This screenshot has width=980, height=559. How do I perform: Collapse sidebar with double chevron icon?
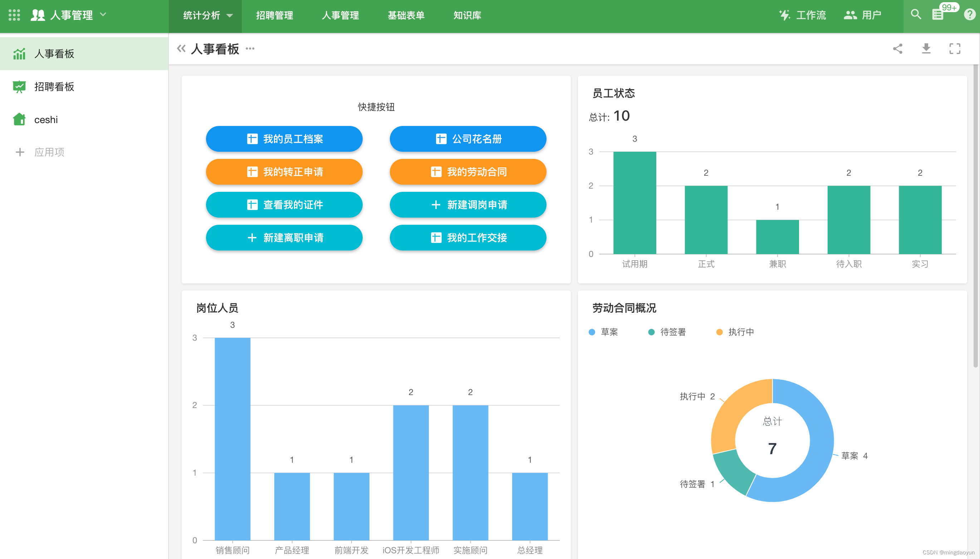181,49
